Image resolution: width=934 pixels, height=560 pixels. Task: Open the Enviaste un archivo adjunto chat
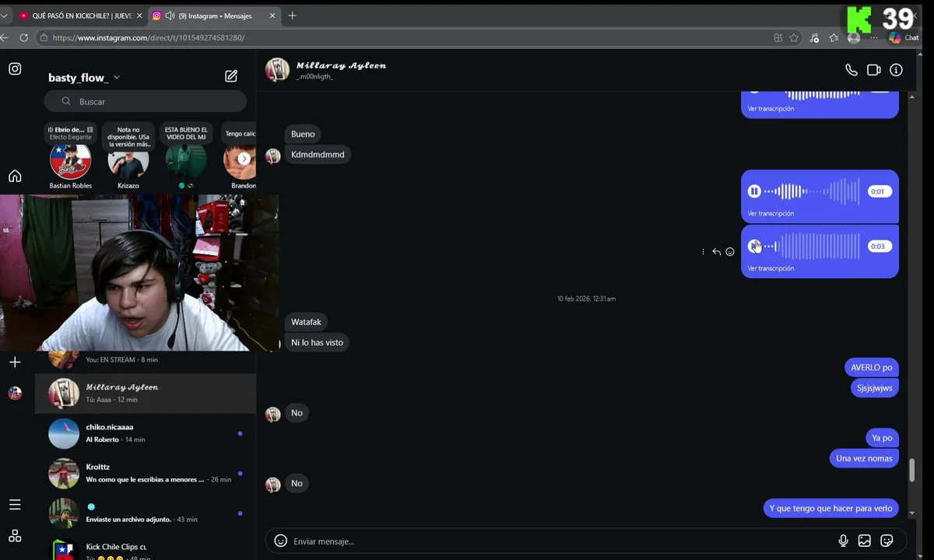146,513
